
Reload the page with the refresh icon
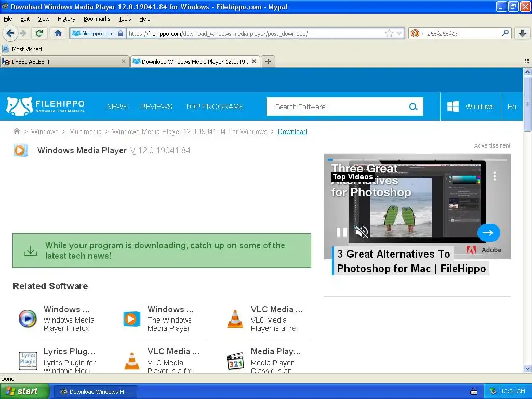pyautogui.click(x=39, y=33)
